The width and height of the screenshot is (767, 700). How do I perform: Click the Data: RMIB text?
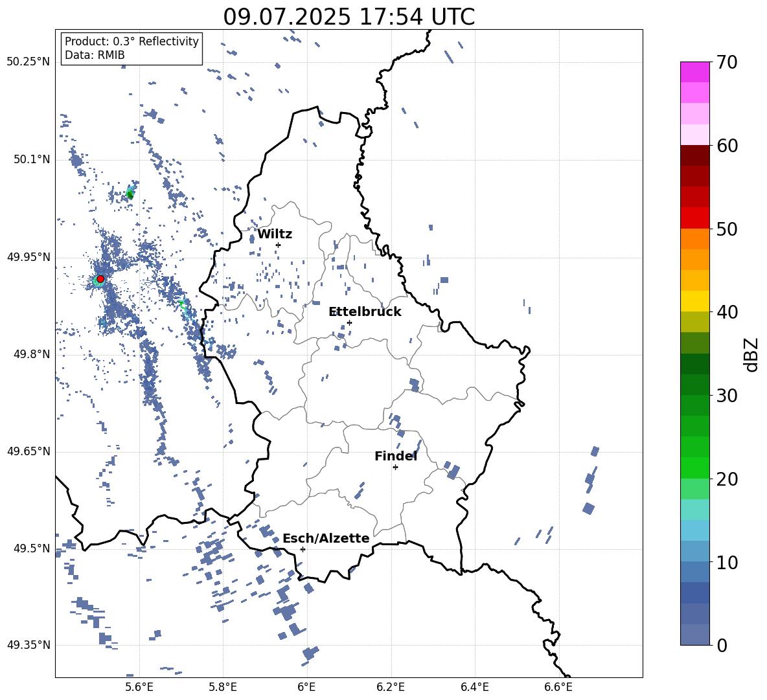tap(95, 55)
